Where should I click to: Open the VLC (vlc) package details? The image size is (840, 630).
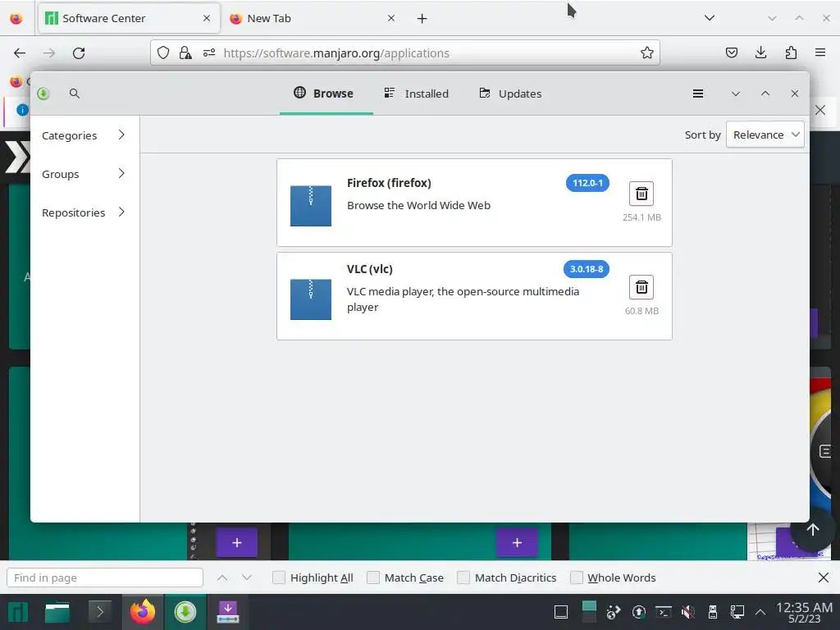474,295
